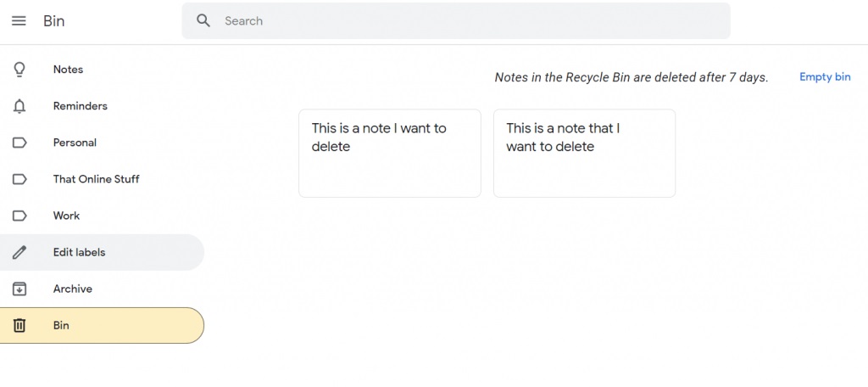Select the Personal label text

pyautogui.click(x=75, y=143)
